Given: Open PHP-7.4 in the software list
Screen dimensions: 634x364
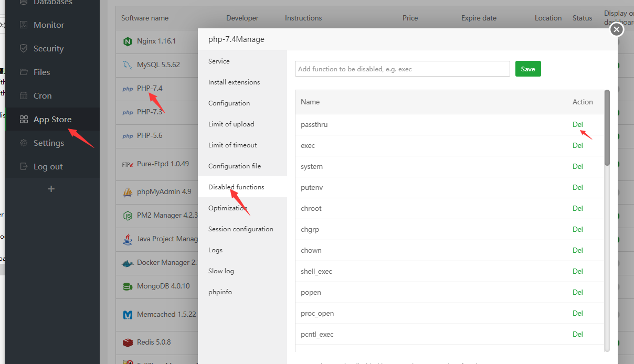Looking at the screenshot, I should pos(150,88).
